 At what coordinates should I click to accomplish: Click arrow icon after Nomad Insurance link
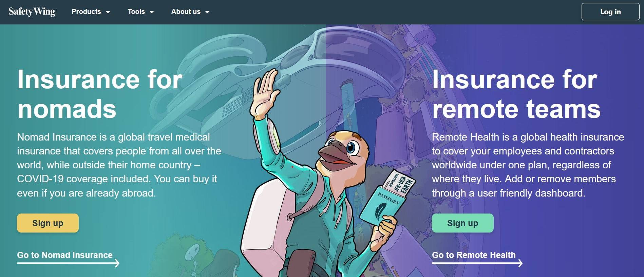tap(116, 263)
